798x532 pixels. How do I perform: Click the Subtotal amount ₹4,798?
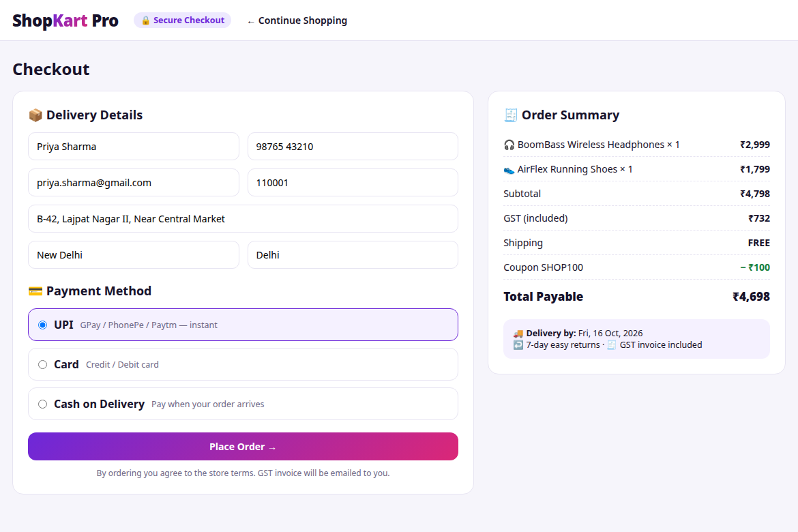pyautogui.click(x=755, y=194)
